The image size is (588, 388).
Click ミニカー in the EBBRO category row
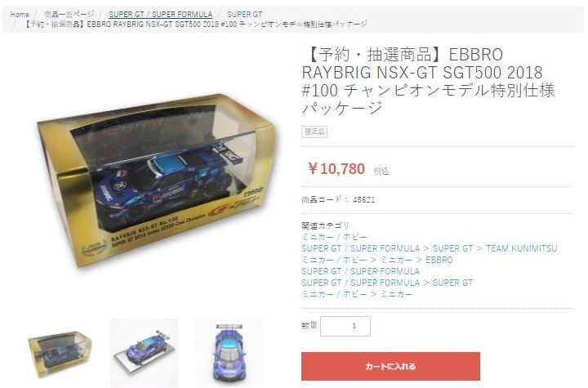[x=396, y=260]
